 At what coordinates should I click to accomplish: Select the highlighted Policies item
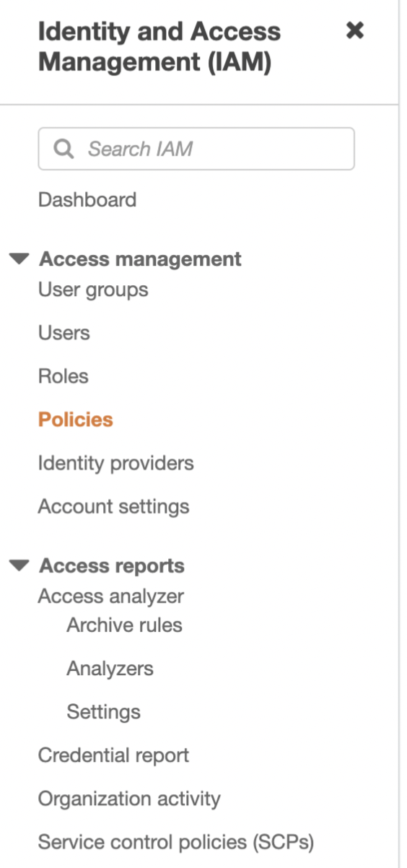click(76, 420)
